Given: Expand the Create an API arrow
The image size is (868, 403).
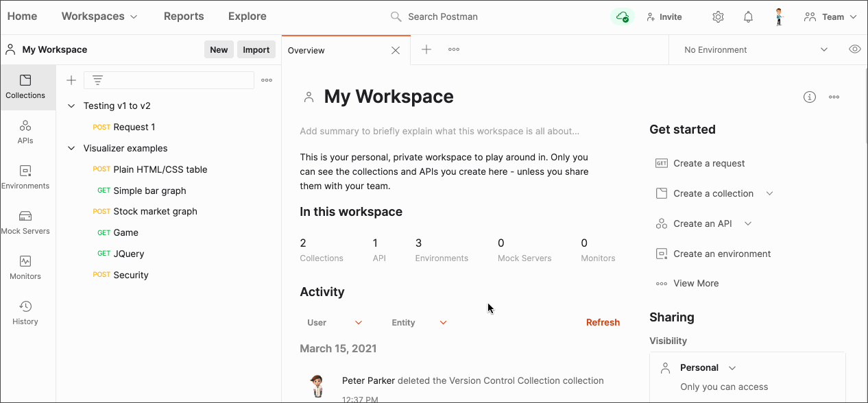Looking at the screenshot, I should click(x=748, y=223).
